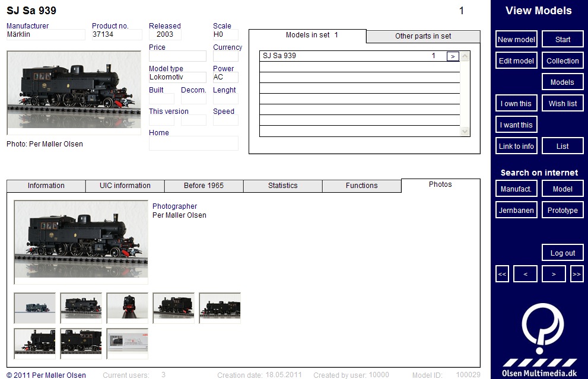The width and height of the screenshot is (588, 379).
Task: Click the New model button
Action: tap(516, 39)
